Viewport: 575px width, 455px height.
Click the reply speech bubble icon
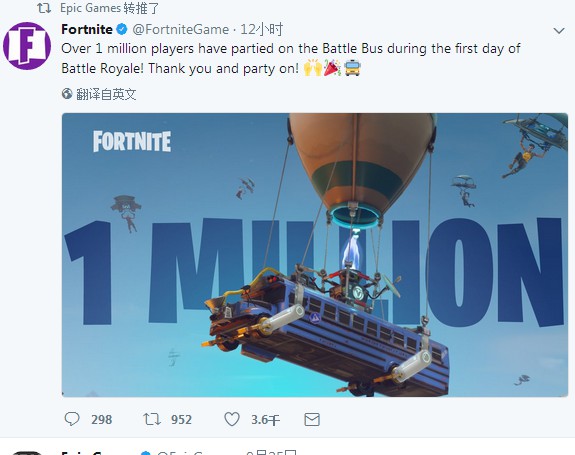[x=72, y=419]
